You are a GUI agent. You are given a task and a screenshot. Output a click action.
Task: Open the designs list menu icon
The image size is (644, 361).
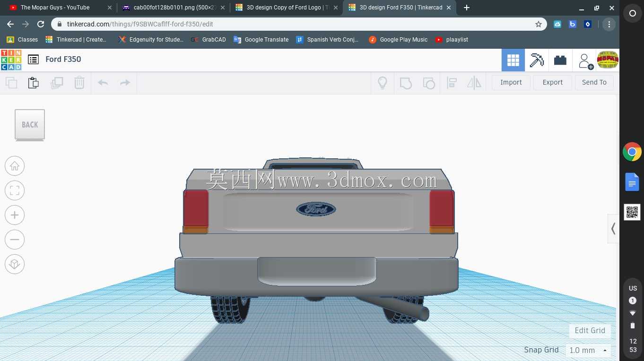pyautogui.click(x=33, y=60)
